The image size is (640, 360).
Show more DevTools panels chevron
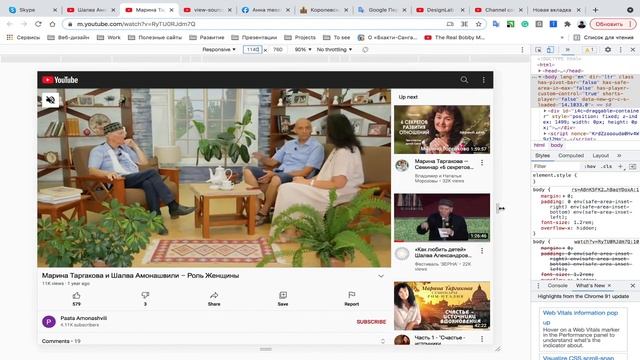[x=567, y=49]
